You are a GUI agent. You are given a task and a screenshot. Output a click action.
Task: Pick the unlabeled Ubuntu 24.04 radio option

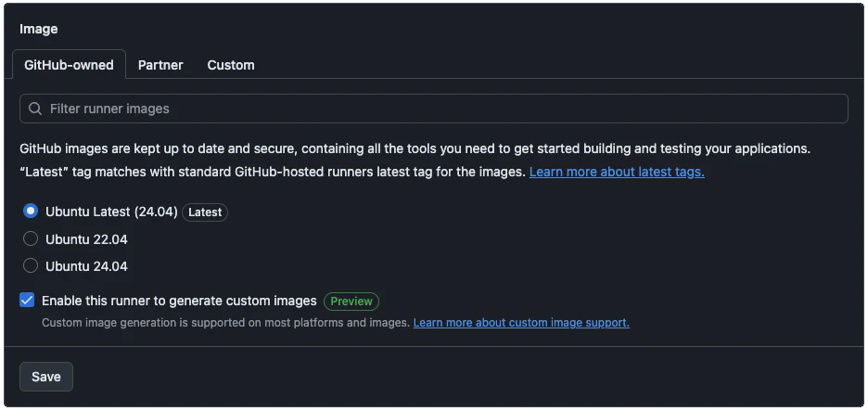tap(31, 266)
